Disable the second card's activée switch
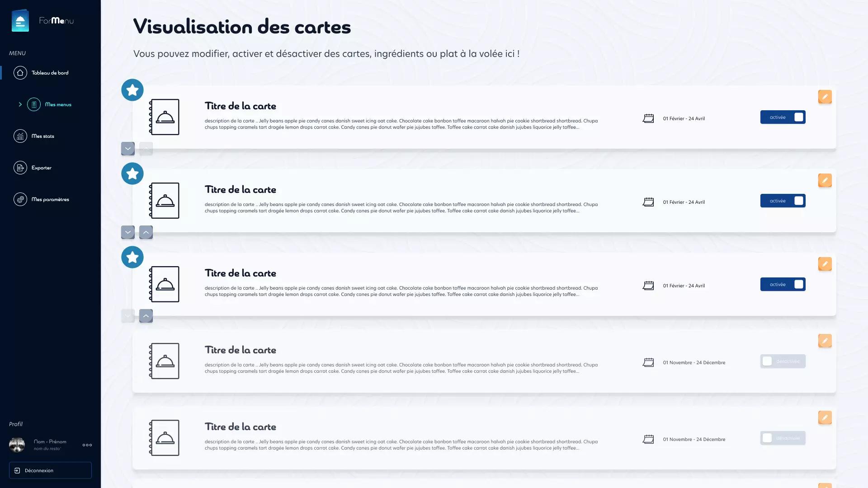The height and width of the screenshot is (488, 868). pyautogui.click(x=783, y=201)
